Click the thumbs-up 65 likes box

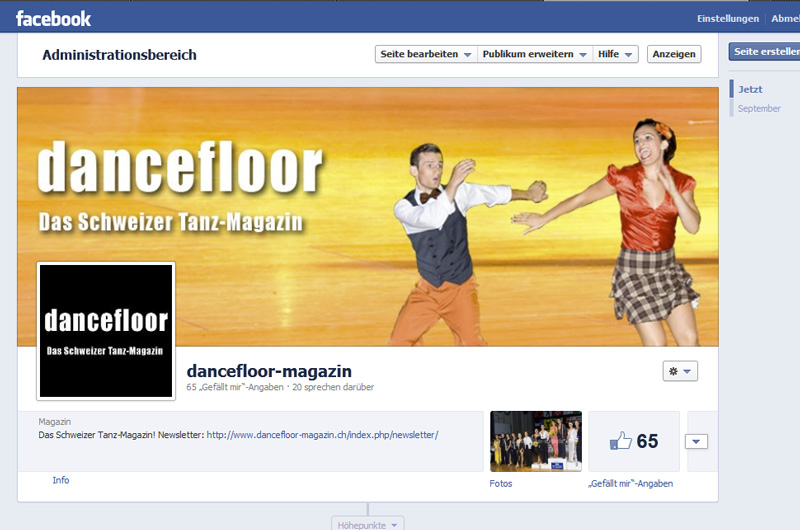coord(634,441)
